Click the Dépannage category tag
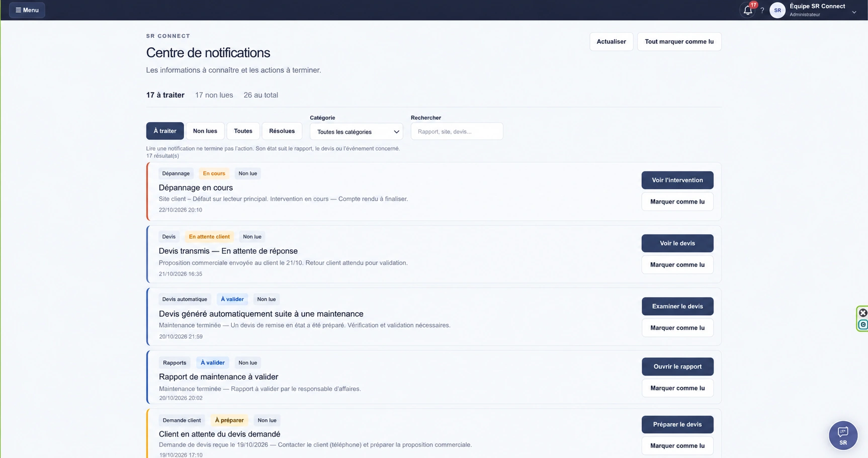This screenshot has height=458, width=868. tap(176, 173)
